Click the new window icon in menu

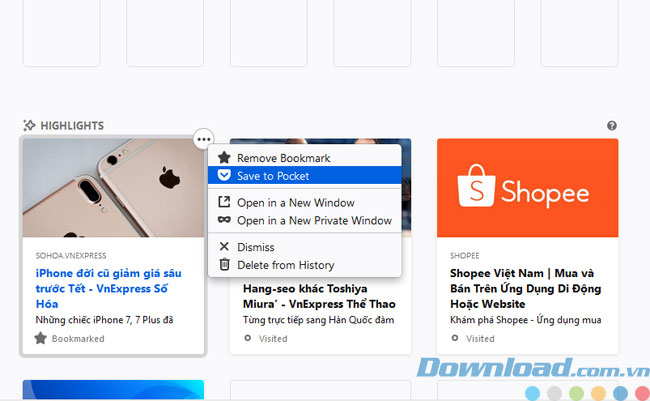pyautogui.click(x=224, y=202)
